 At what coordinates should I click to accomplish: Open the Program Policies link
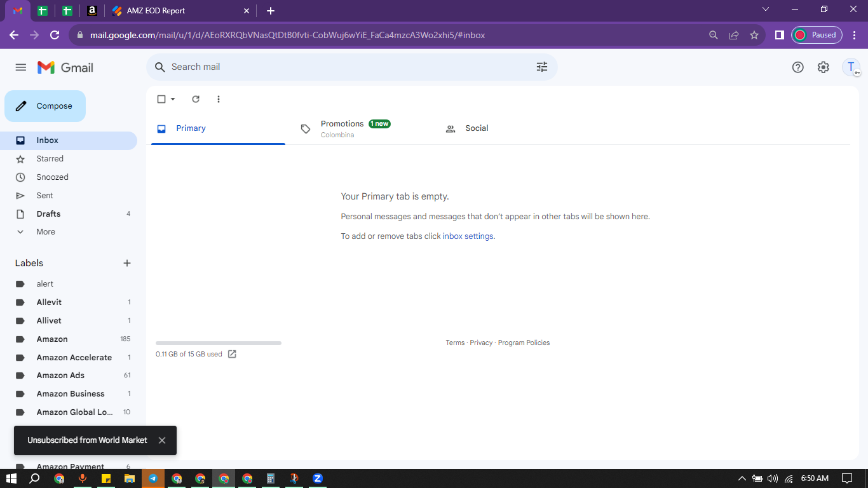click(x=524, y=343)
